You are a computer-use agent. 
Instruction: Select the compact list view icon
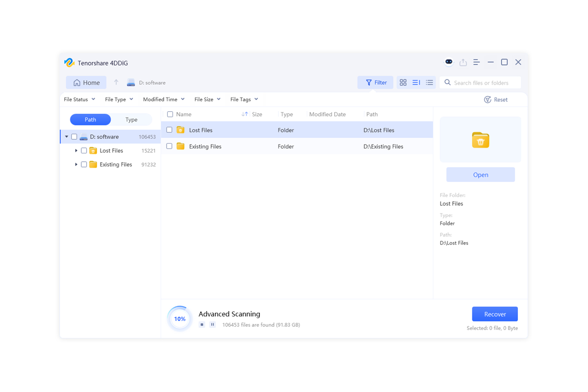click(429, 82)
